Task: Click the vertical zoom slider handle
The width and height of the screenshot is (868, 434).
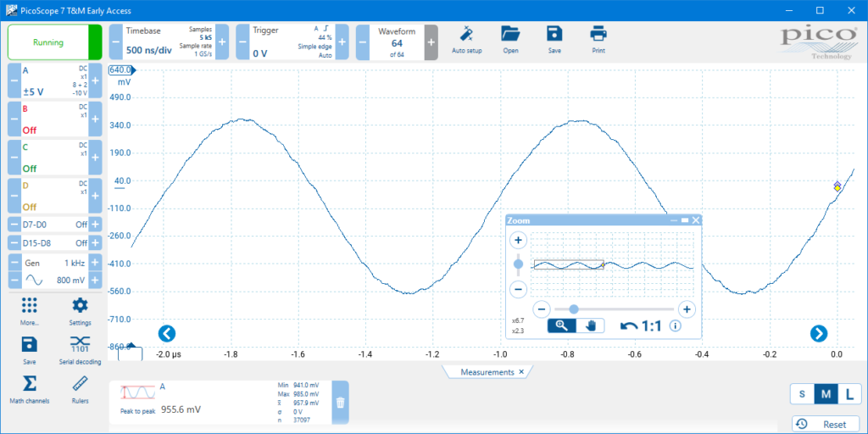Action: [x=518, y=264]
